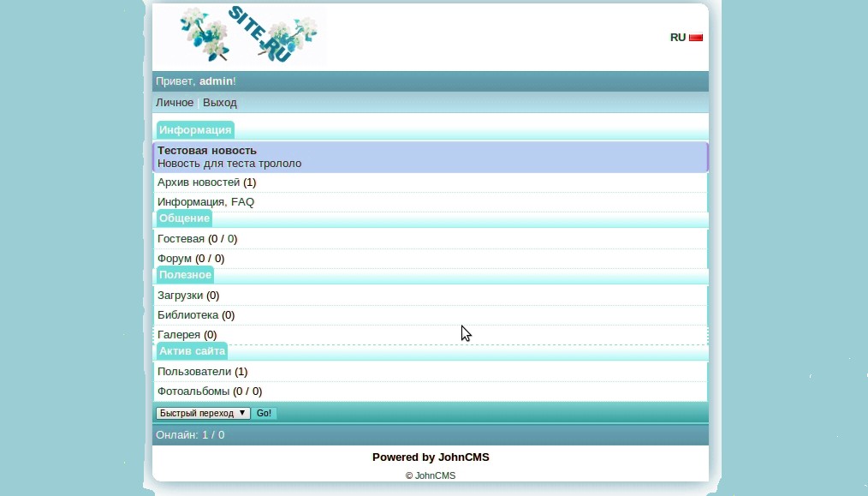This screenshot has width=868, height=496.
Task: Open the Тестовая новость news item
Action: tap(207, 150)
